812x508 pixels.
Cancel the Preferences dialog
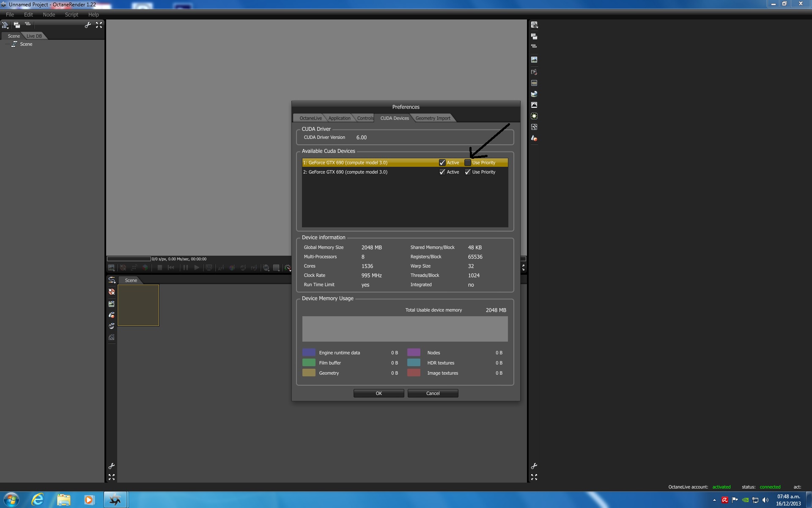click(x=433, y=393)
